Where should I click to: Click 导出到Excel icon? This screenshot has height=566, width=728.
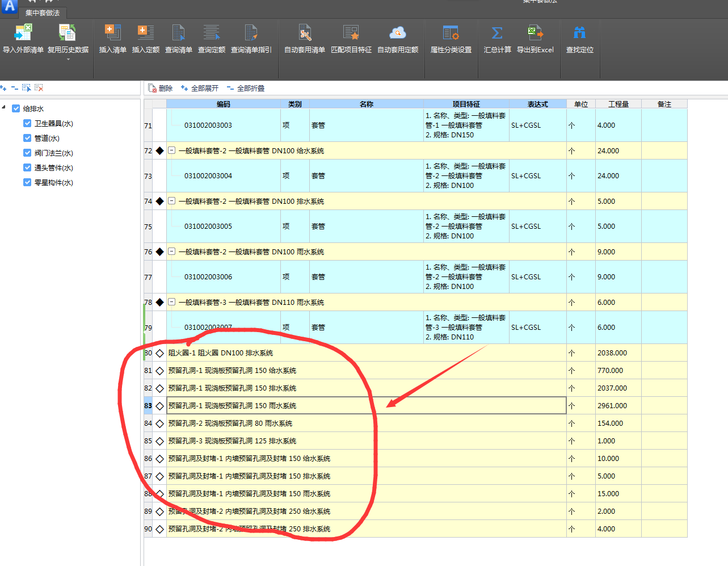(535, 32)
